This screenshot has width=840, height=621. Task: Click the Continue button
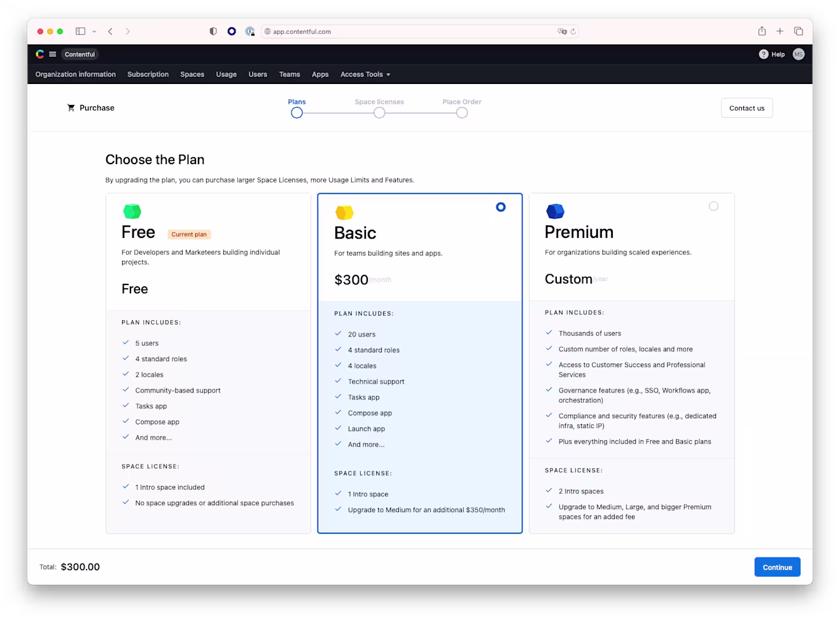tap(777, 567)
